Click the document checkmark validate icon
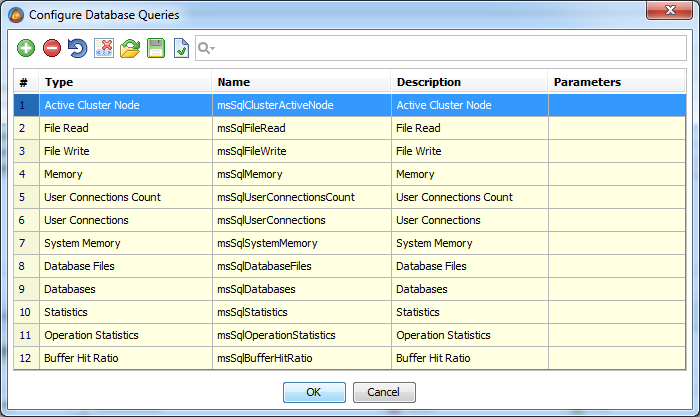This screenshot has height=417, width=700. [181, 48]
